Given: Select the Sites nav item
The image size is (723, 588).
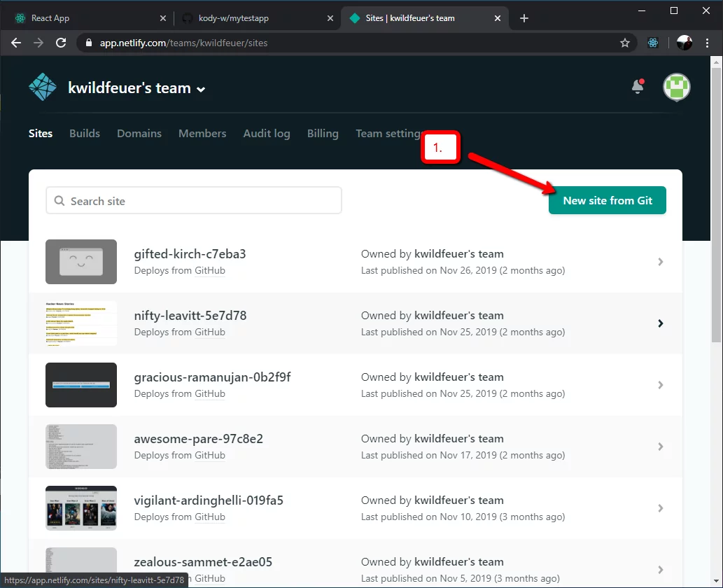Looking at the screenshot, I should tap(41, 133).
